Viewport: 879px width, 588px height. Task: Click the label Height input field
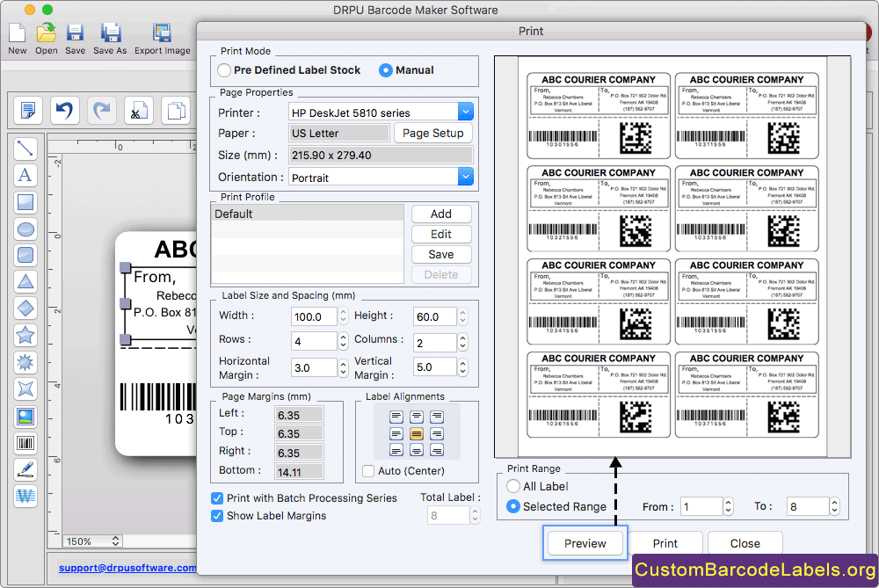pyautogui.click(x=434, y=316)
